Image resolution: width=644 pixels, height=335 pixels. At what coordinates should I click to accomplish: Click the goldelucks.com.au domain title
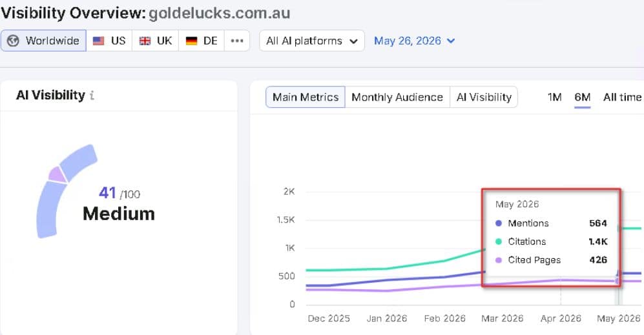(220, 13)
